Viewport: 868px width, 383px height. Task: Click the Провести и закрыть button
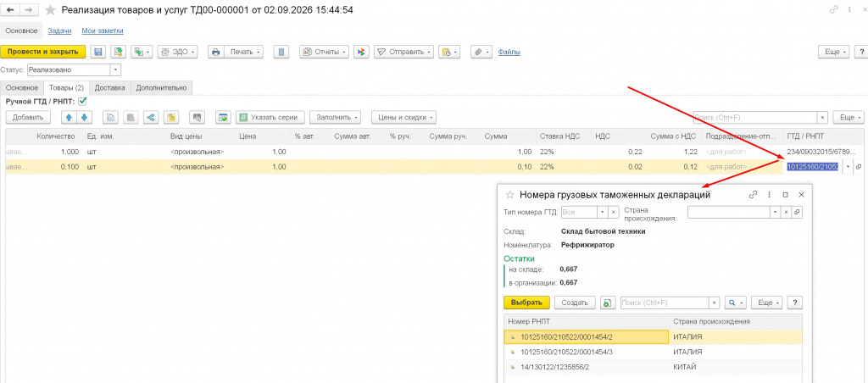pos(43,52)
